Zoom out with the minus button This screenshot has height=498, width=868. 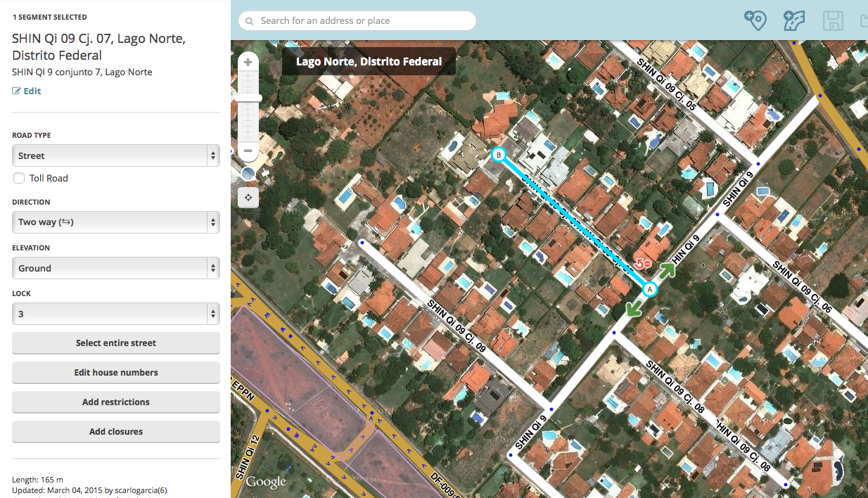pyautogui.click(x=248, y=151)
